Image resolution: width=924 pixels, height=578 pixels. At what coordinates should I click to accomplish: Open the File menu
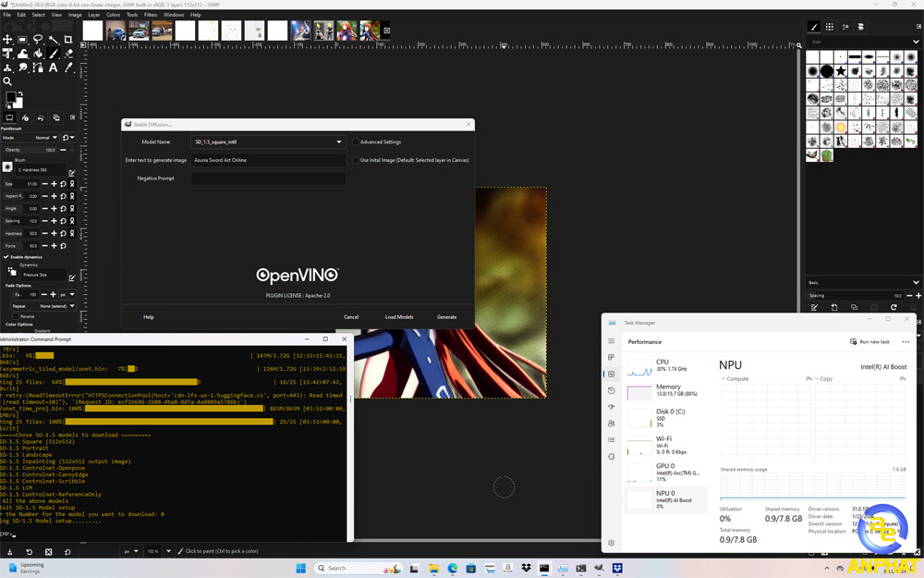[7, 15]
